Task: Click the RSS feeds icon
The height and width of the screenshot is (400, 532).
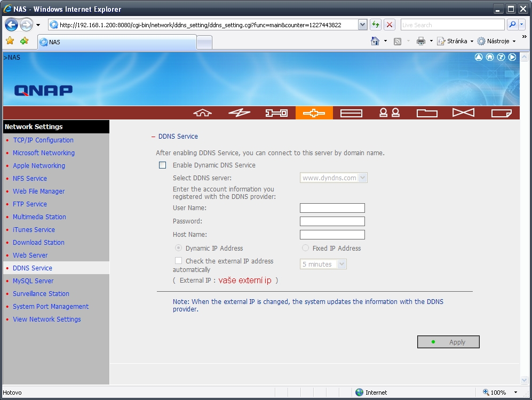Action: coord(398,42)
